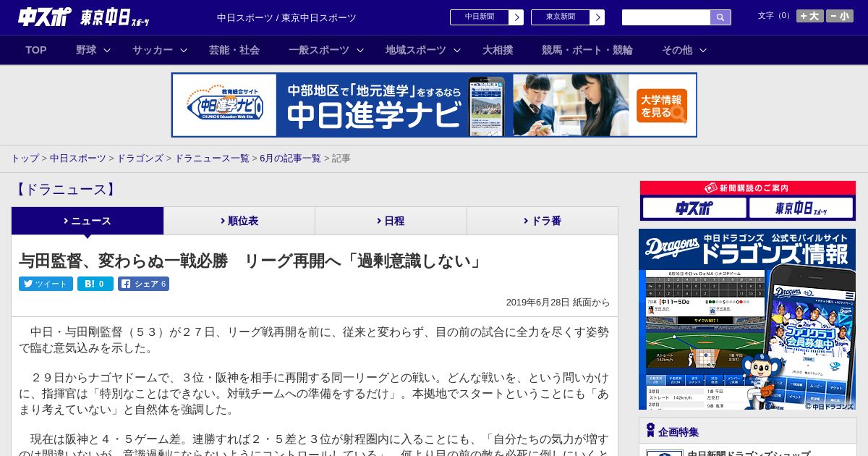This screenshot has height=456, width=868.
Task: Go to ドラゴンズ breadcrumb link
Action: click(x=140, y=158)
